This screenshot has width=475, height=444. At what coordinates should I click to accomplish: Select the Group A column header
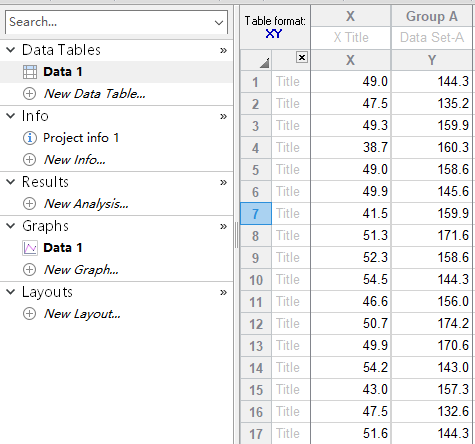tap(432, 16)
